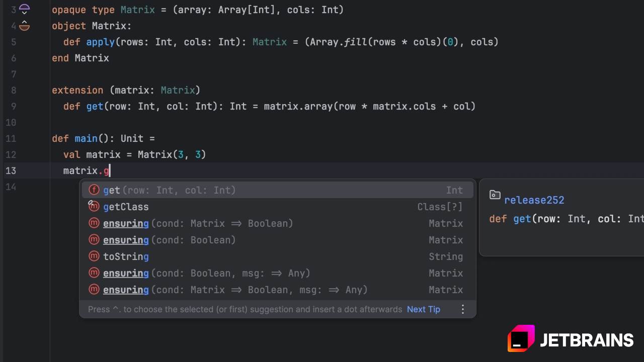644x362 pixels.
Task: Click the JetBrains logo icon
Action: click(x=521, y=338)
